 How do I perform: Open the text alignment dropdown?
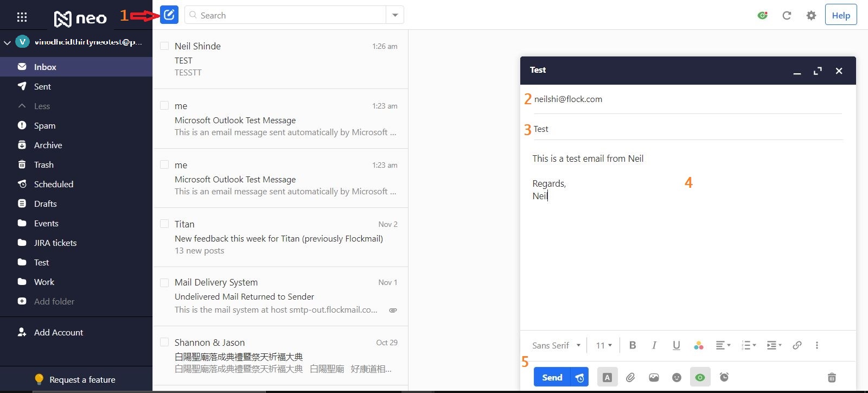[723, 345]
